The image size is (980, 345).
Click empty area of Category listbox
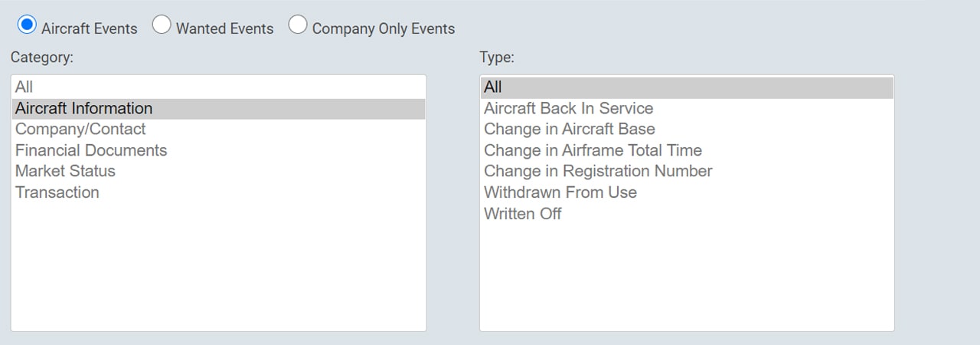tap(218, 268)
